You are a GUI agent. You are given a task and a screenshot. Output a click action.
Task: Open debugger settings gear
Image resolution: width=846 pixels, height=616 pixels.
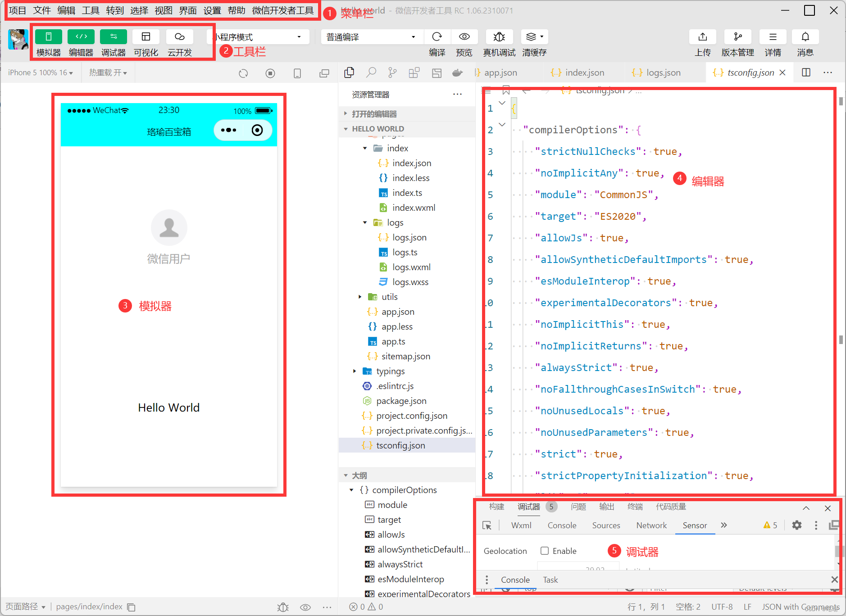797,525
